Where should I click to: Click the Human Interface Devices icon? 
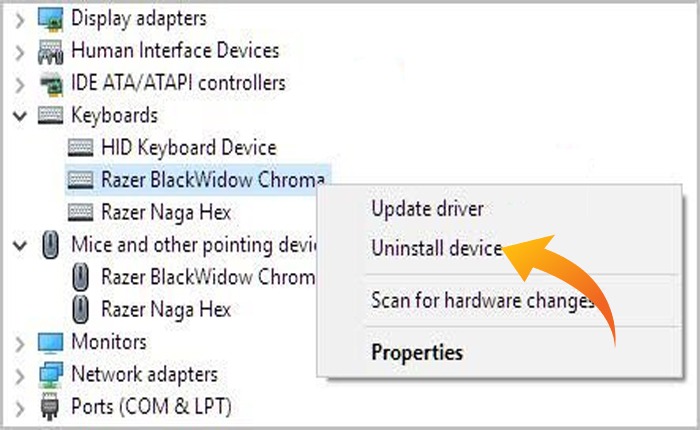(x=50, y=50)
